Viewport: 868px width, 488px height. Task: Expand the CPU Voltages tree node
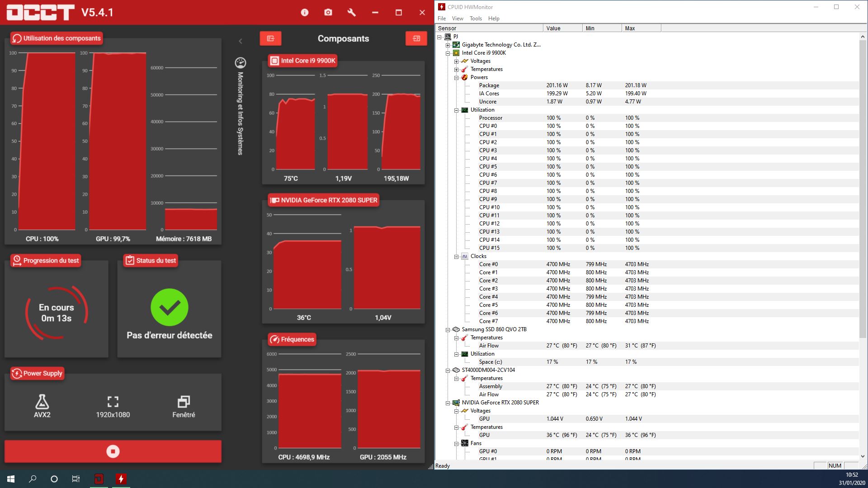point(456,61)
